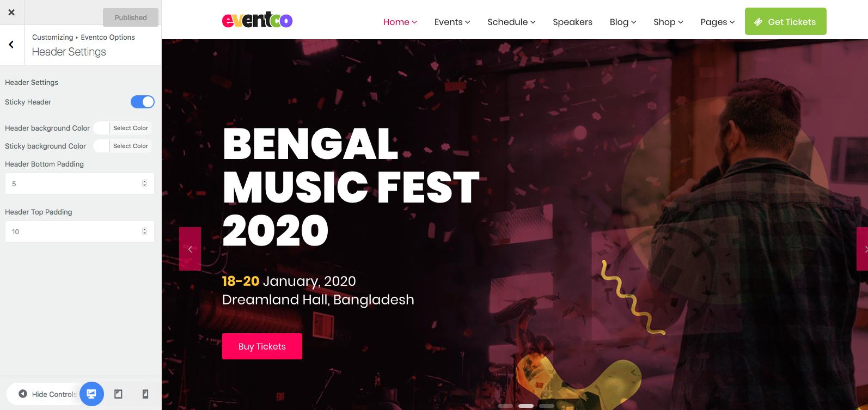Click the next slide arrow at right edge
The width and height of the screenshot is (868, 410).
(x=863, y=249)
